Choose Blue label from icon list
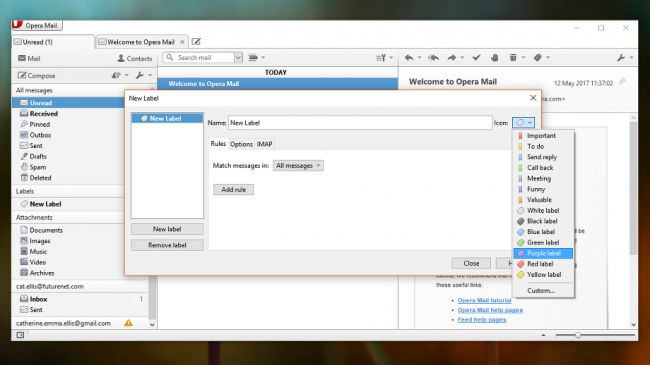The height and width of the screenshot is (365, 650). point(543,232)
